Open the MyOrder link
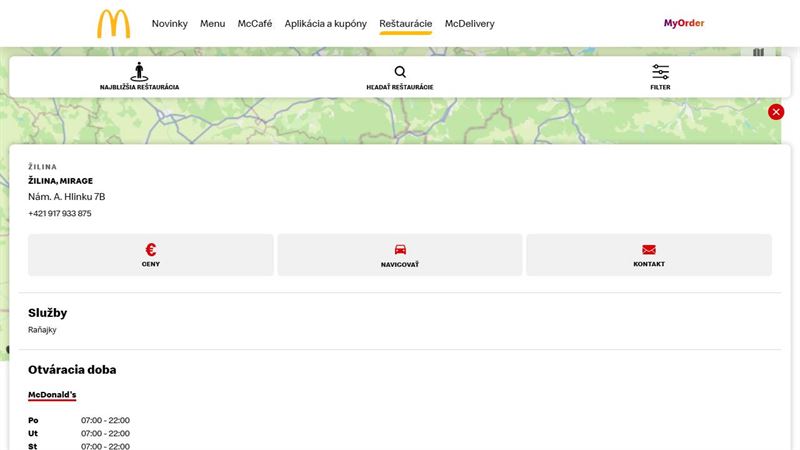 (x=684, y=23)
